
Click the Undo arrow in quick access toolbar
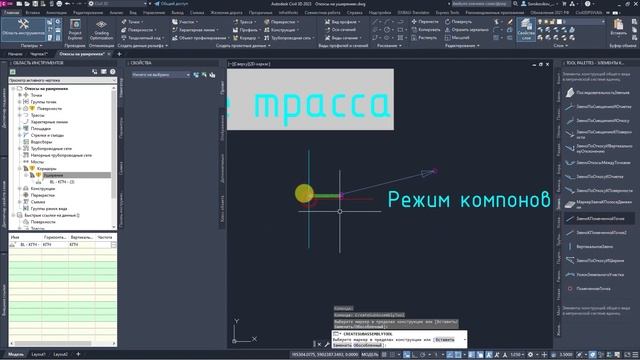pyautogui.click(x=68, y=4)
